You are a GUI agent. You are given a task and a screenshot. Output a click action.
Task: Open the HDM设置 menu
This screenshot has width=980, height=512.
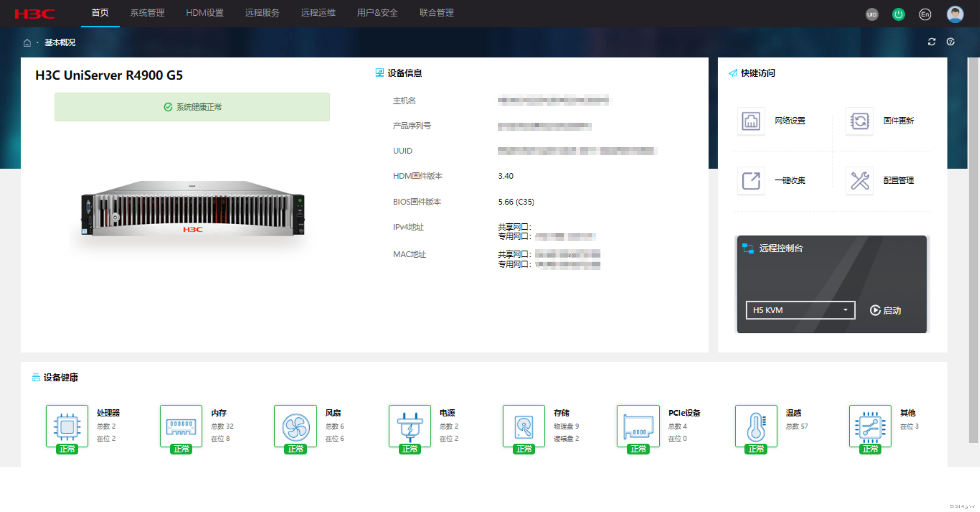[205, 13]
